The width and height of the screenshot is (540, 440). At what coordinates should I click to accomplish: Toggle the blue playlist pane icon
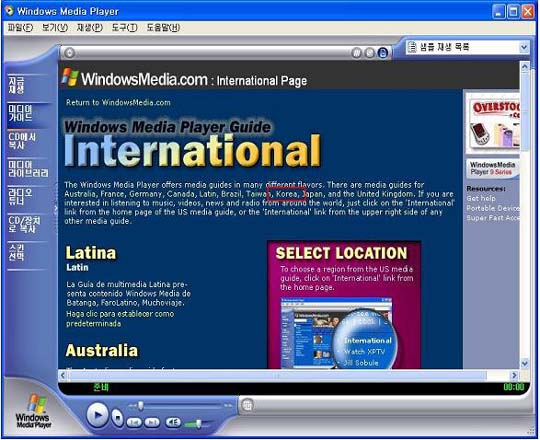[x=383, y=53]
